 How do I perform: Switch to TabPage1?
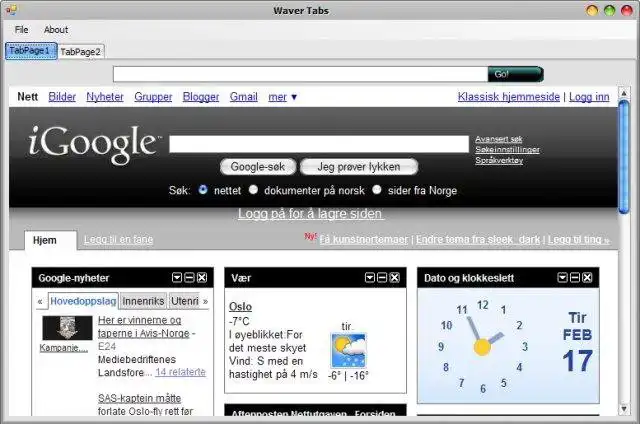[x=31, y=51]
